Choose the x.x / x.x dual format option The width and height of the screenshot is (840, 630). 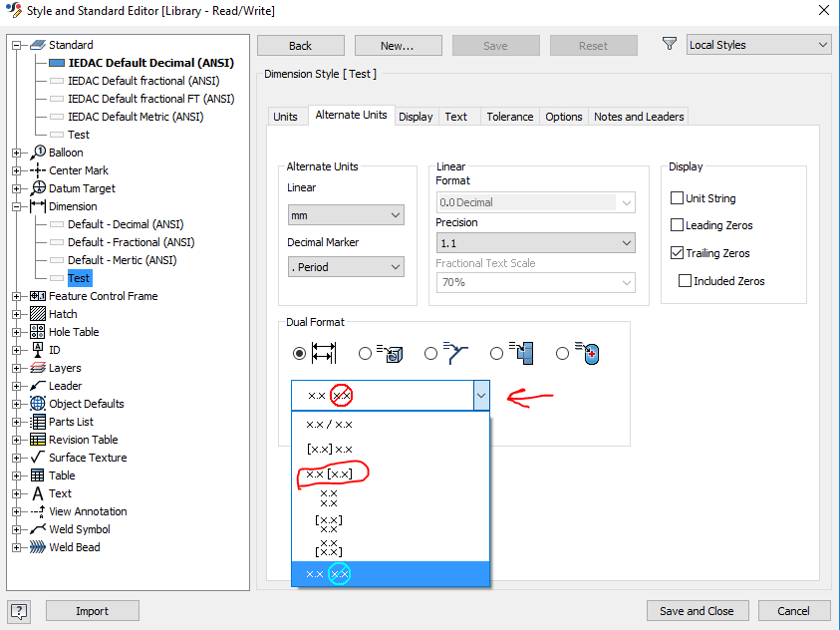click(x=391, y=425)
